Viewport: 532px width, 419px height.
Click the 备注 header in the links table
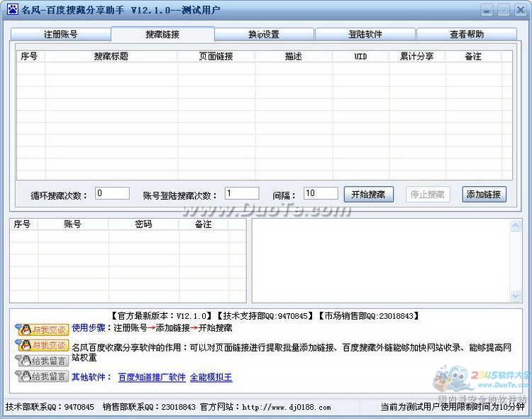click(473, 56)
